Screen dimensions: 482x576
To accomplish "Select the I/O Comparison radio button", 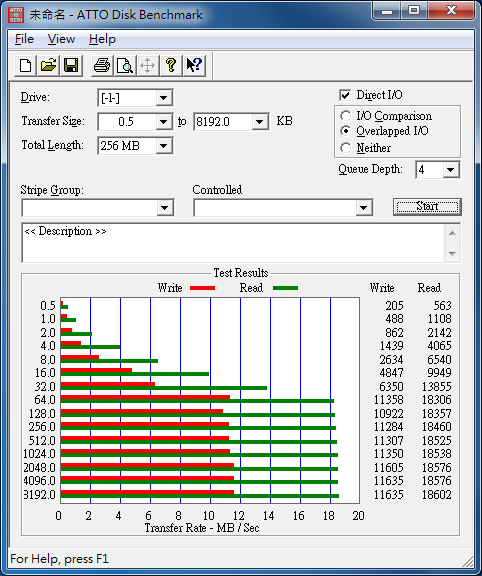I will tap(345, 116).
